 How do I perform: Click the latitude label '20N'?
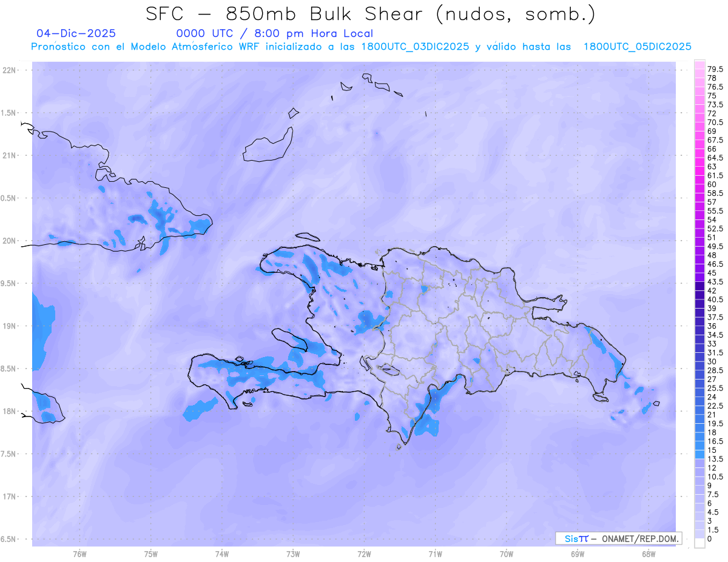(10, 241)
